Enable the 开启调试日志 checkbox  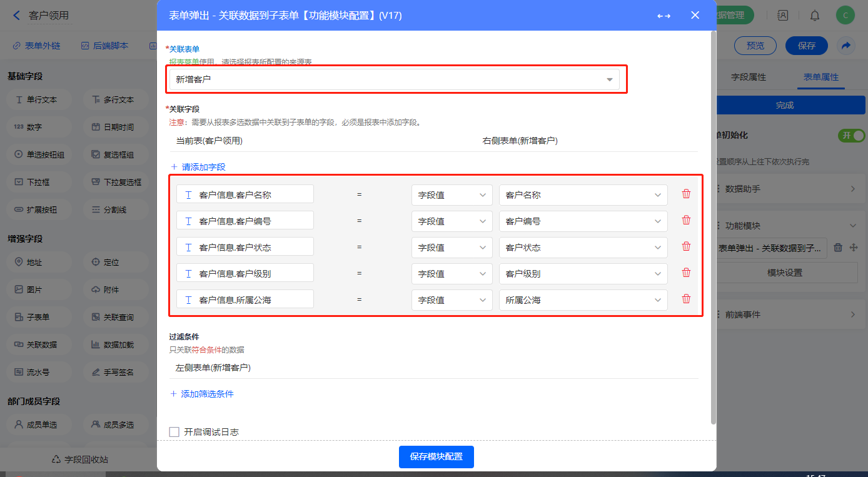point(174,432)
